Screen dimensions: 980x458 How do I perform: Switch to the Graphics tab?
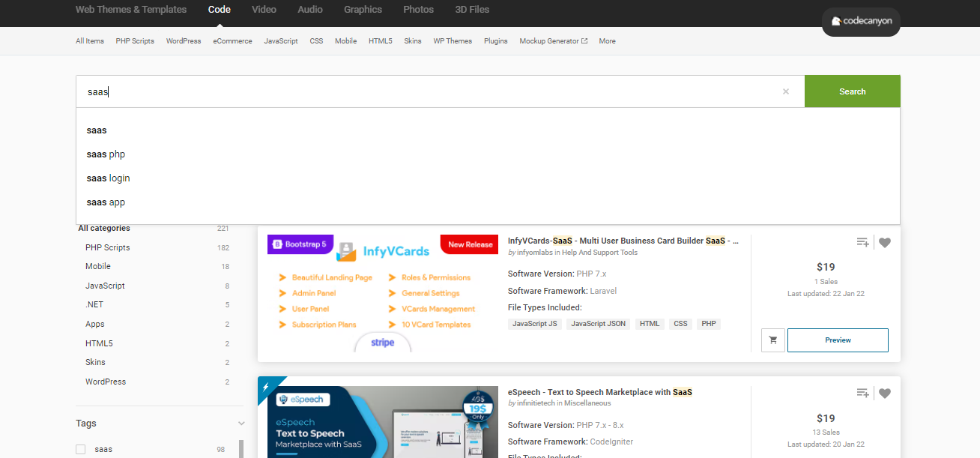coord(363,10)
